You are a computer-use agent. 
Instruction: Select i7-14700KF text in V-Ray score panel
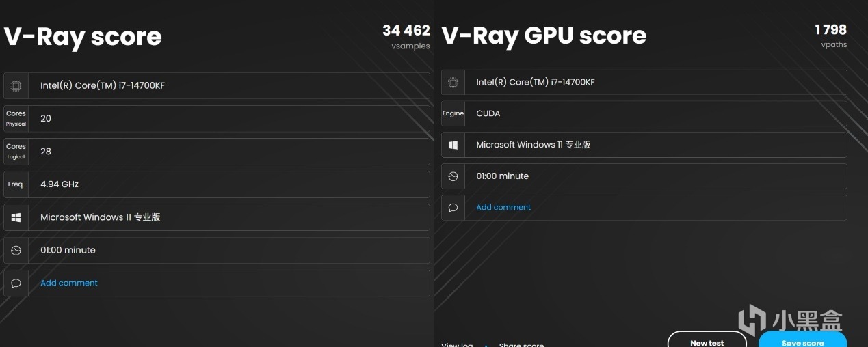click(142, 85)
